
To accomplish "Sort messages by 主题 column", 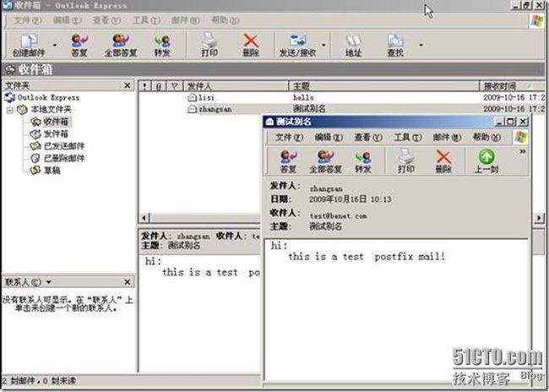I will tap(384, 86).
